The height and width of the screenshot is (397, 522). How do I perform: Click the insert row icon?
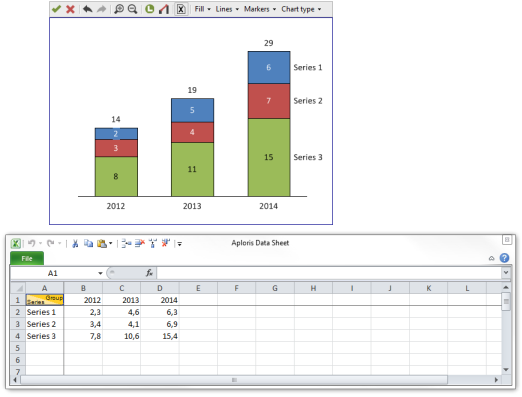126,244
